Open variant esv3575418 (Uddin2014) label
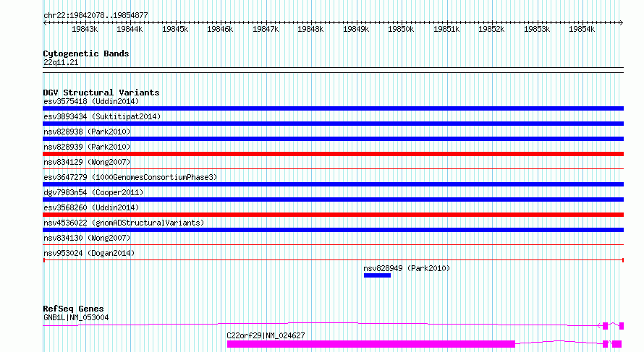The image size is (644, 352). [91, 101]
